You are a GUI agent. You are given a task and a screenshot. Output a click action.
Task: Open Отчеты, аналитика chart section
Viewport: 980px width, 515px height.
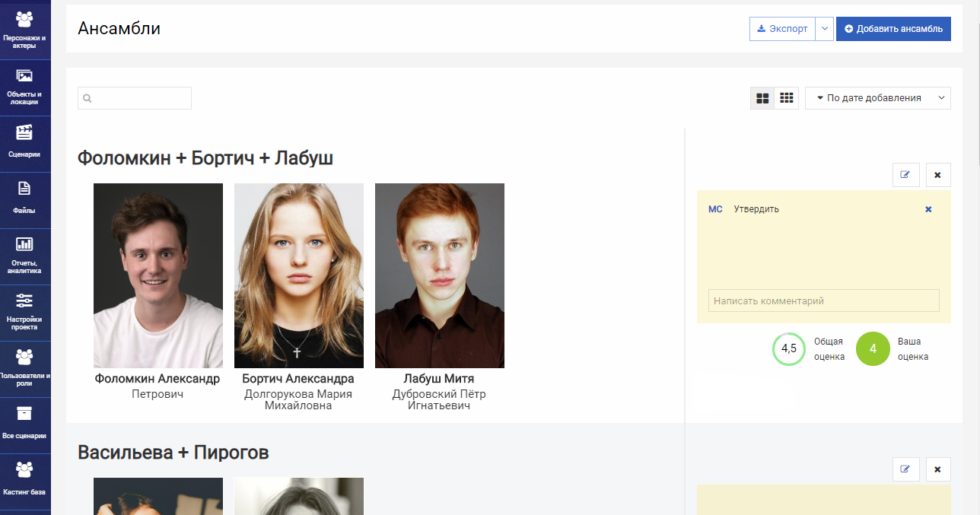coord(25,256)
